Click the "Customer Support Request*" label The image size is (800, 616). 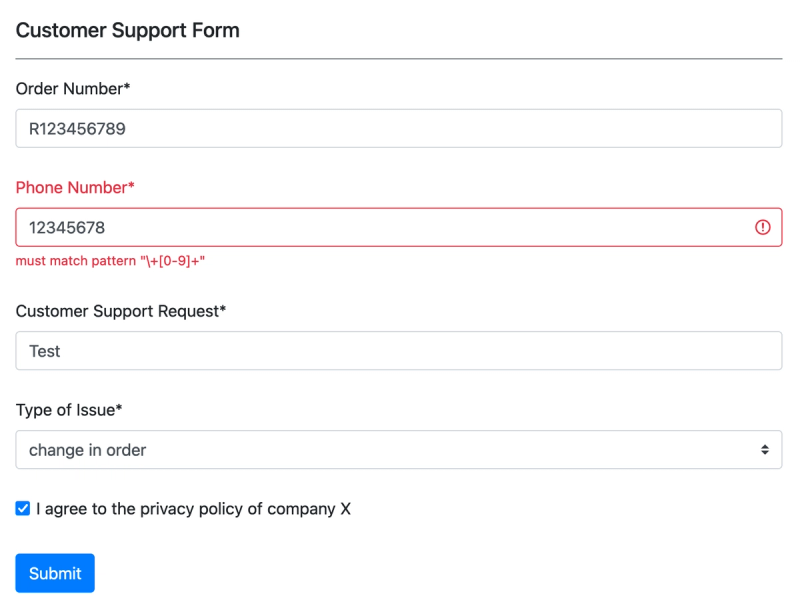pyautogui.click(x=121, y=311)
